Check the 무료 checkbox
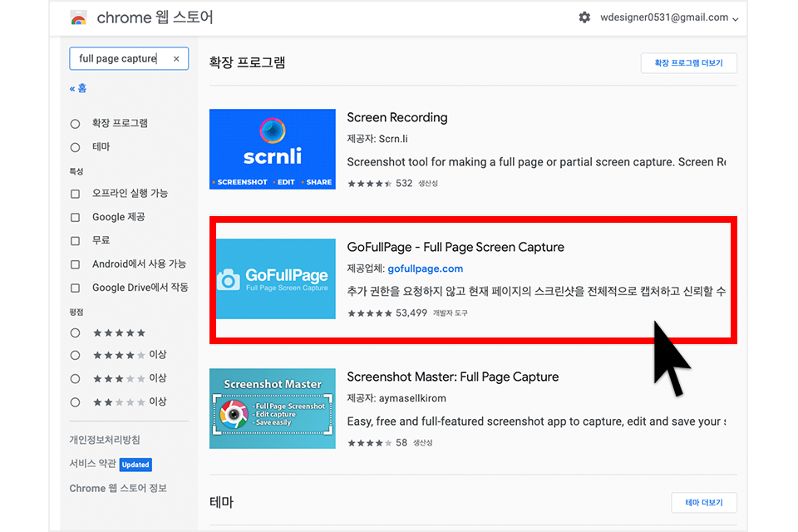Image resolution: width=798 pixels, height=532 pixels. pos(76,241)
